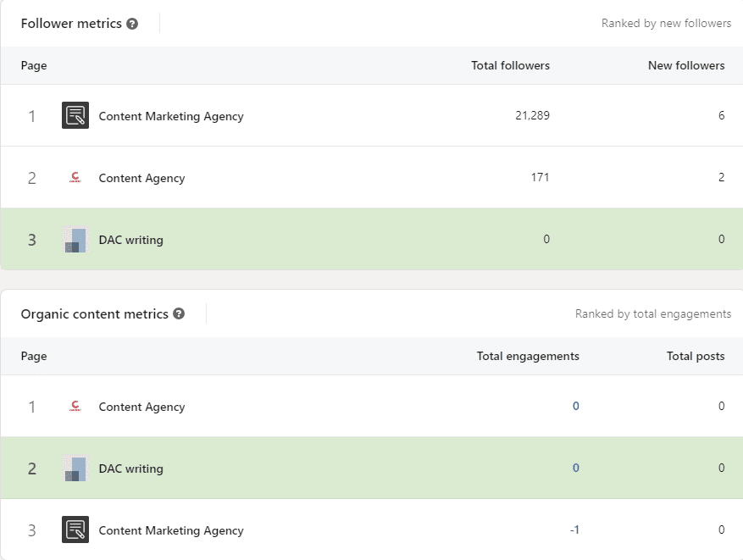Sort by the Total followers column header

(x=510, y=65)
